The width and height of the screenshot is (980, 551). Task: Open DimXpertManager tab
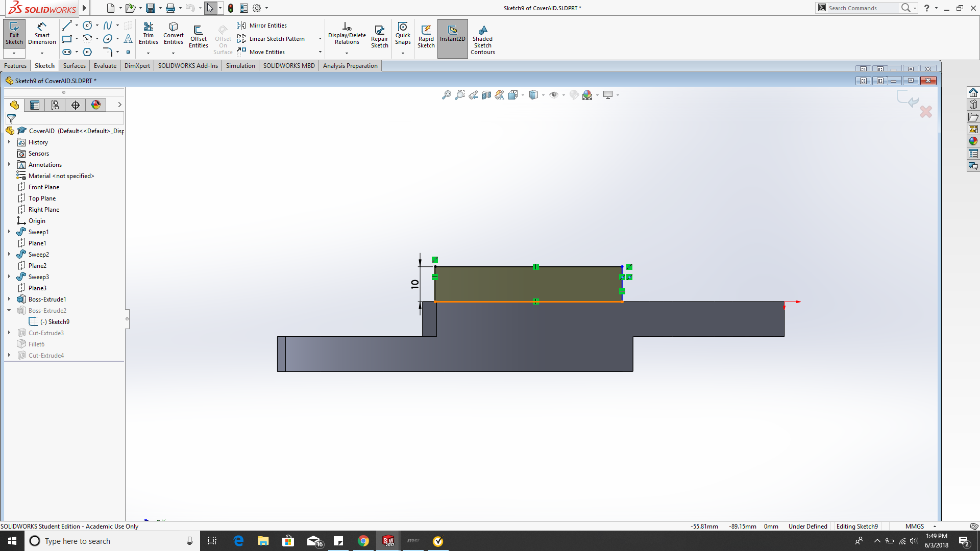(x=76, y=105)
